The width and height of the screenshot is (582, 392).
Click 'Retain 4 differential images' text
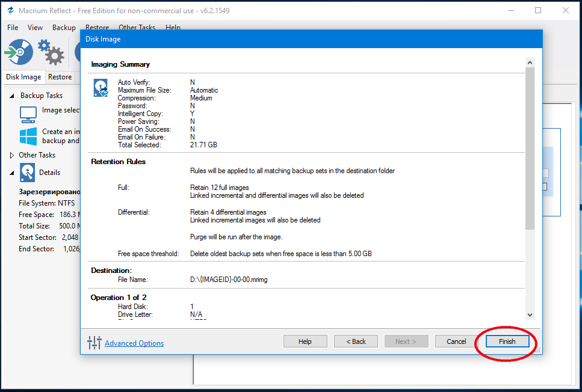coord(228,212)
